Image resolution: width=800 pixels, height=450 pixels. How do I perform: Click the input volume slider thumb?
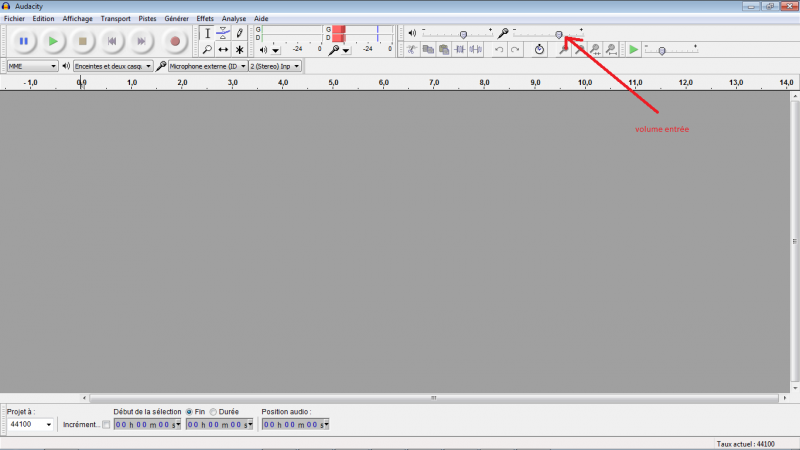[559, 35]
